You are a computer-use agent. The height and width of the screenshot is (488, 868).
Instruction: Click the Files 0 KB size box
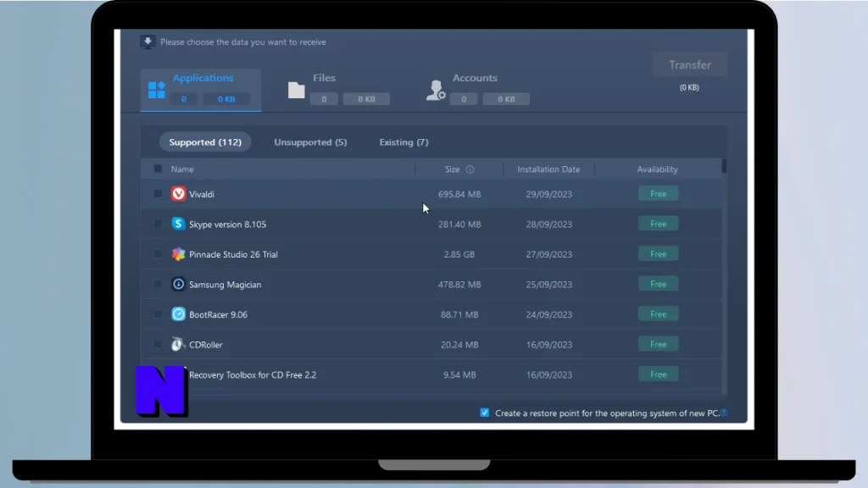(x=366, y=99)
